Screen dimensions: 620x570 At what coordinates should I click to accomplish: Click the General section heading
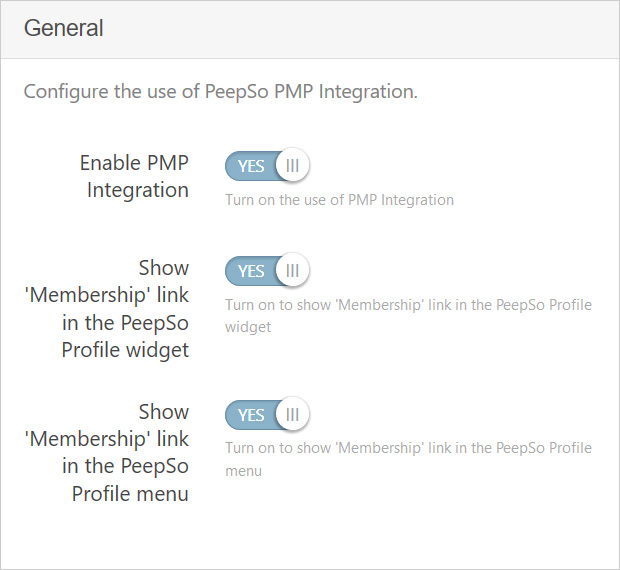64,28
